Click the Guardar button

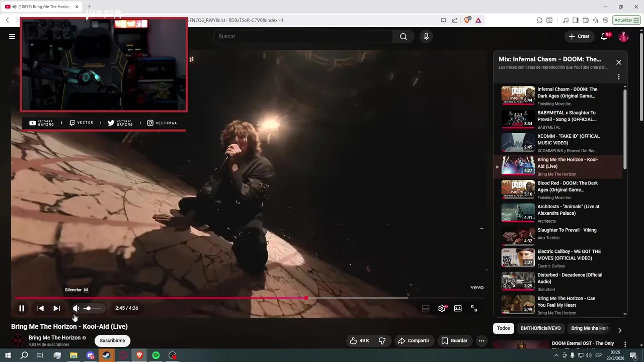coord(455,341)
